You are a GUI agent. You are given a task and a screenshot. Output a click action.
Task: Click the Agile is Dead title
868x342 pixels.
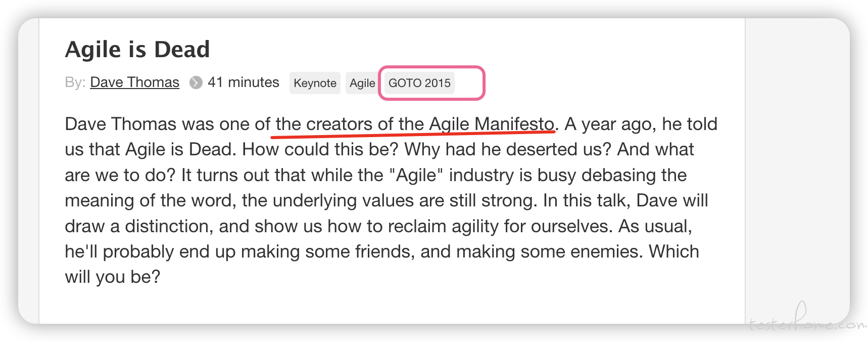[137, 50]
